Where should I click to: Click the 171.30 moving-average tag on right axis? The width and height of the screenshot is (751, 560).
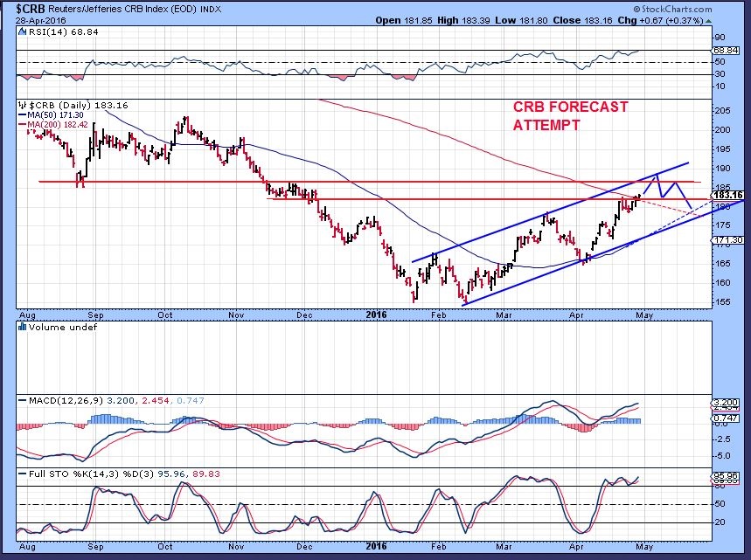click(727, 239)
